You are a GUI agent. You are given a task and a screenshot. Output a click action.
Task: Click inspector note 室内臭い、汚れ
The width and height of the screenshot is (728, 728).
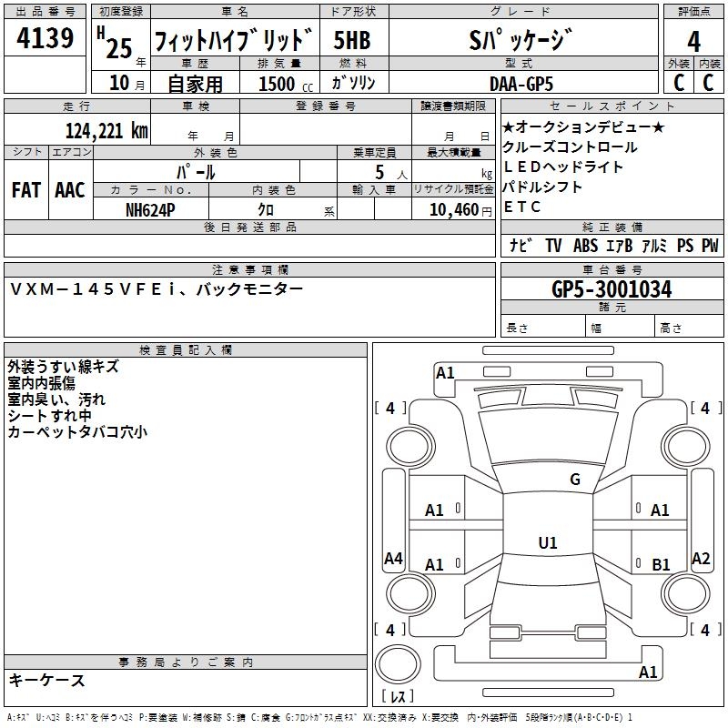click(56, 399)
